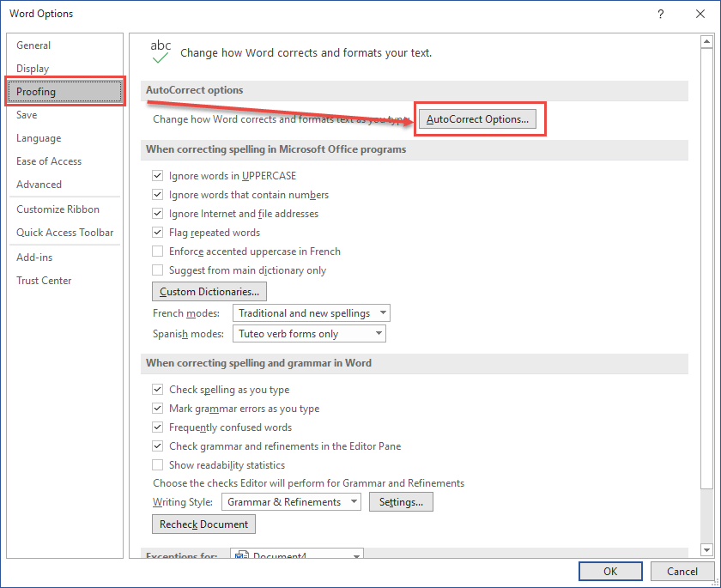
Task: Open the French modes dropdown
Action: click(x=312, y=313)
